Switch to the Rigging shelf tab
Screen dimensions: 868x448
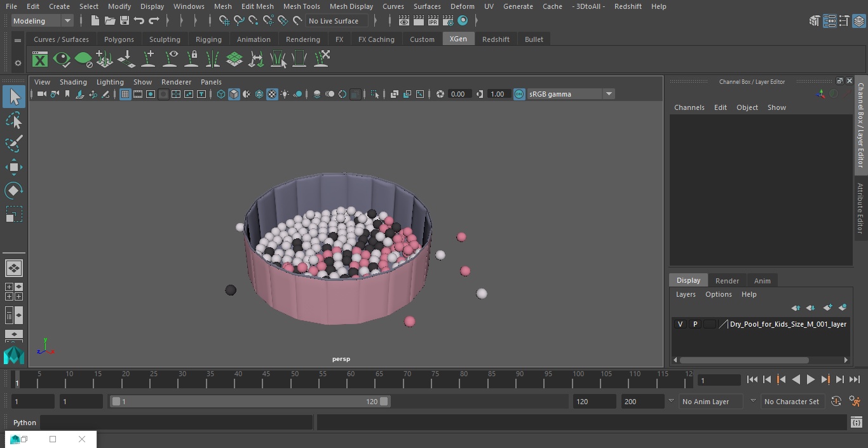pyautogui.click(x=208, y=39)
